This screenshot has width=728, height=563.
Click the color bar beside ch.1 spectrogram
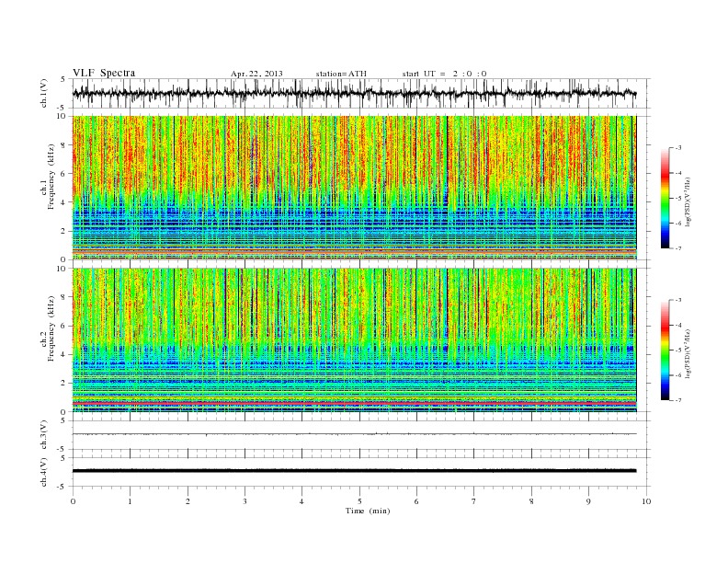[665, 198]
